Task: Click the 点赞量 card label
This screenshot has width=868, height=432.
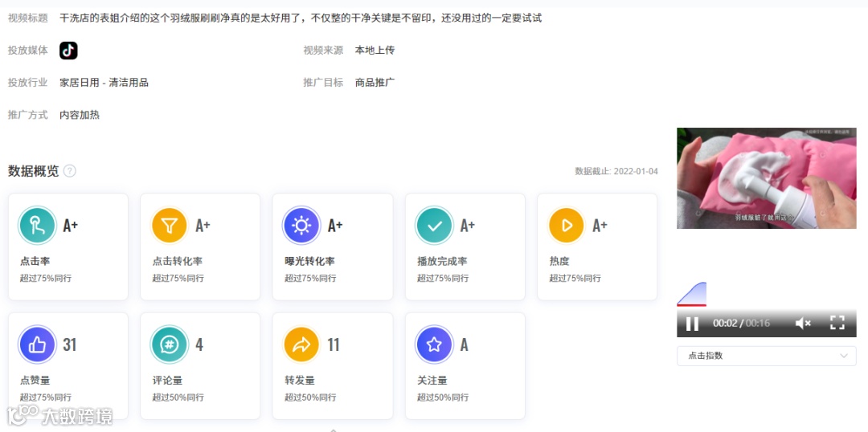Action: tap(35, 381)
